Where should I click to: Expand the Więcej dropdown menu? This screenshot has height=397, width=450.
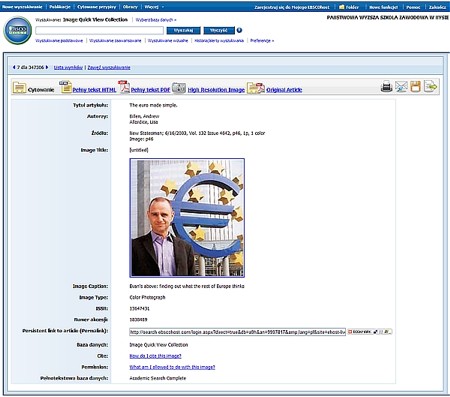pos(154,7)
